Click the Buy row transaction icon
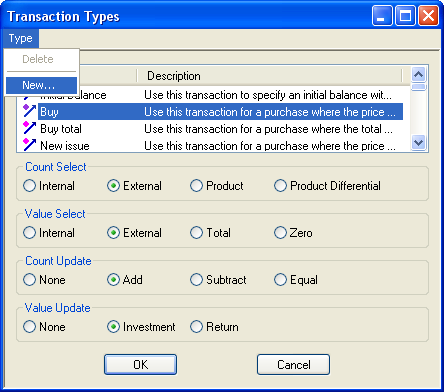The image size is (444, 392). coord(29,111)
